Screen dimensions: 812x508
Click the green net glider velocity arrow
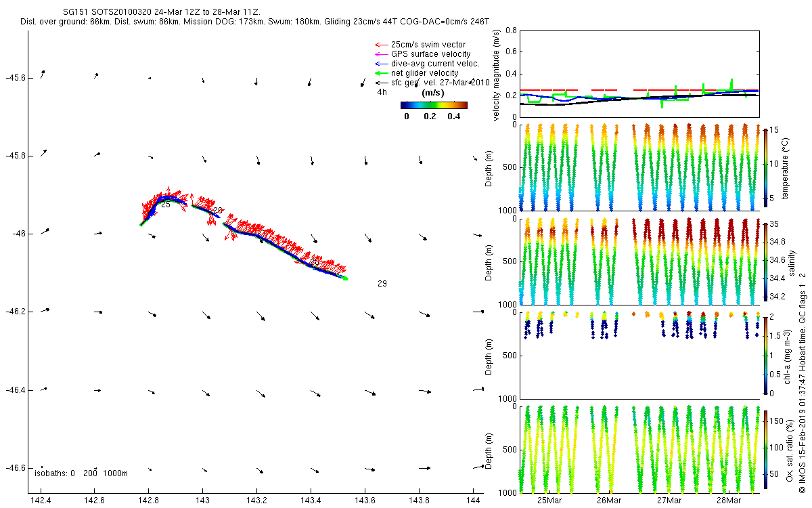tap(381, 73)
